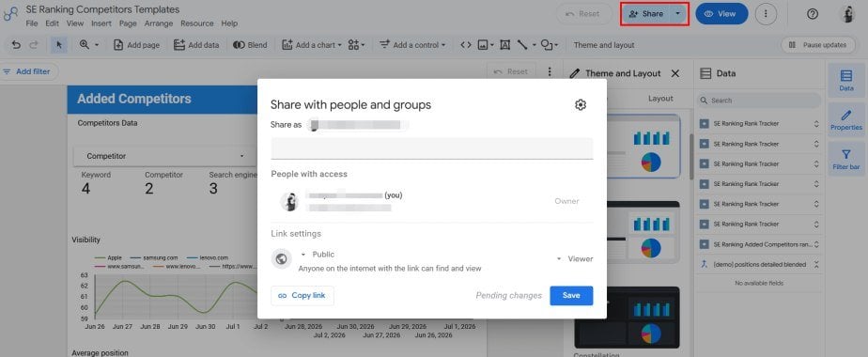Viewport: 868px width, 357px height.
Task: Open the Add a control dropdown
Action: (412, 45)
